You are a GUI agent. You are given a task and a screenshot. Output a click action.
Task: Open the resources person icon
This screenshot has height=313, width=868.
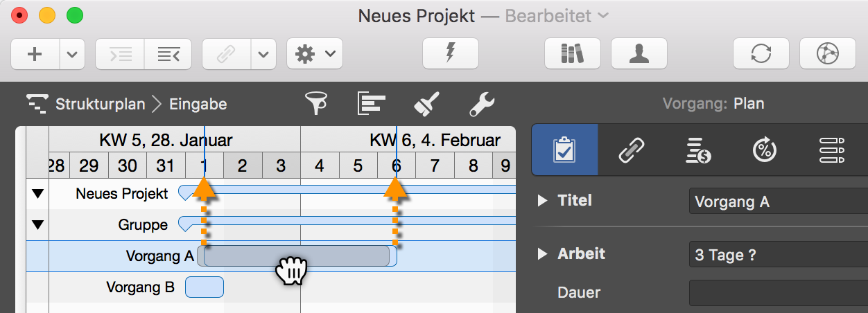point(639,53)
